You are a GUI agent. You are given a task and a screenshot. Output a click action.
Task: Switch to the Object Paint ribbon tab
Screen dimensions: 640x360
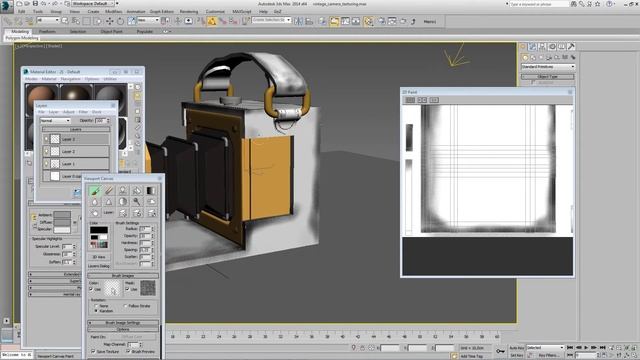tap(111, 31)
